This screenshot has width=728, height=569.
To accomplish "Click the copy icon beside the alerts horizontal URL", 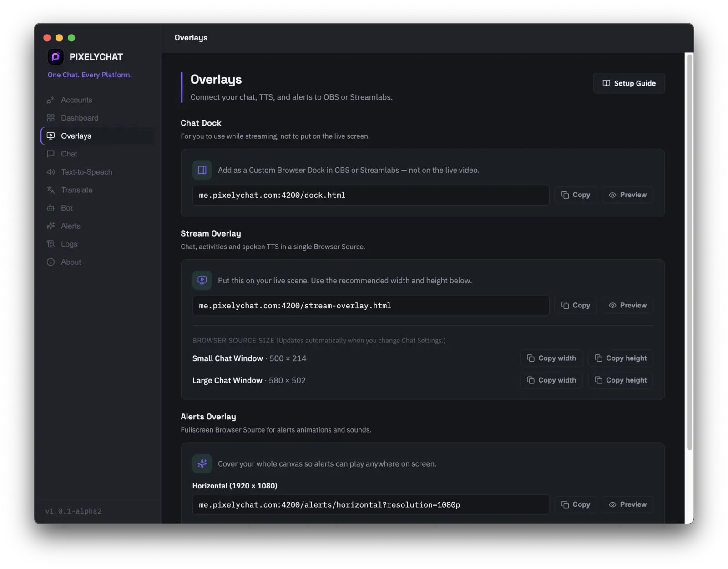I will pos(565,505).
